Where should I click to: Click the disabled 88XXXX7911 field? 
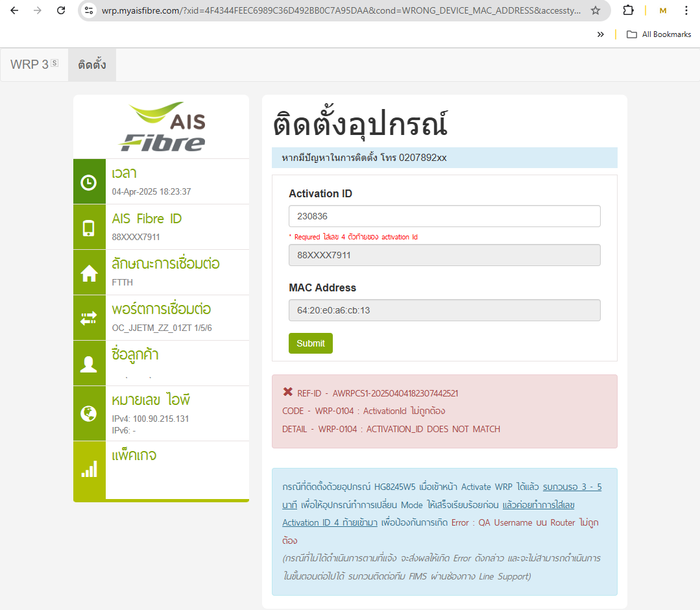444,255
